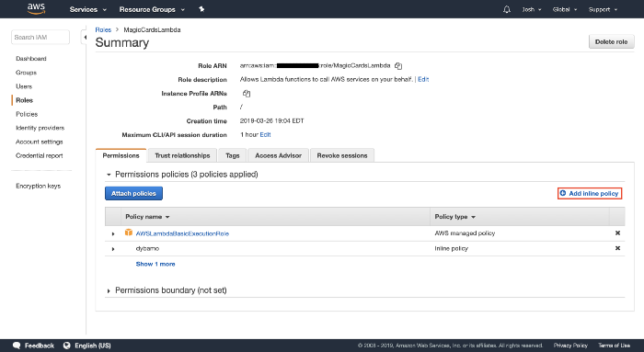
Task: Change language via English (US) footer
Action: (87, 346)
